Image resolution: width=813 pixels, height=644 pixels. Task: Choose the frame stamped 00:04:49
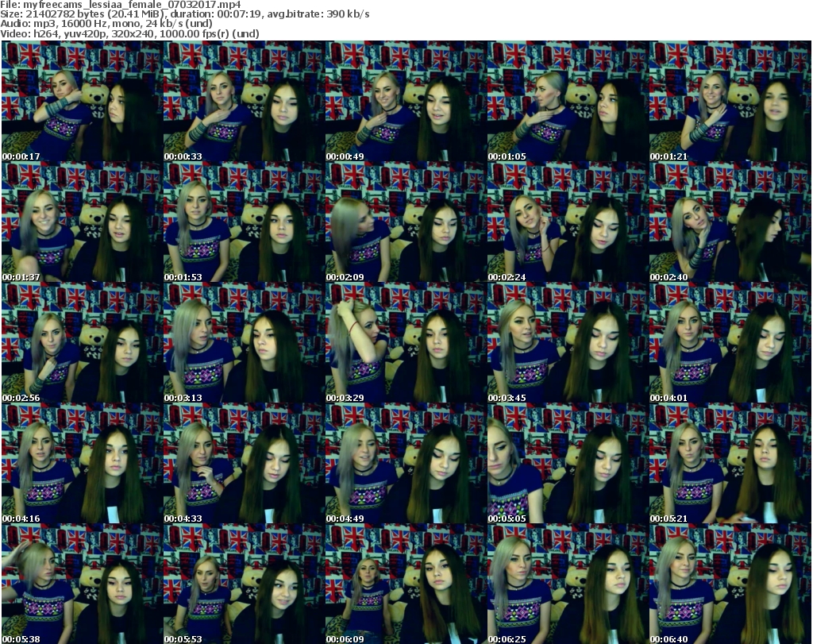[x=406, y=464]
